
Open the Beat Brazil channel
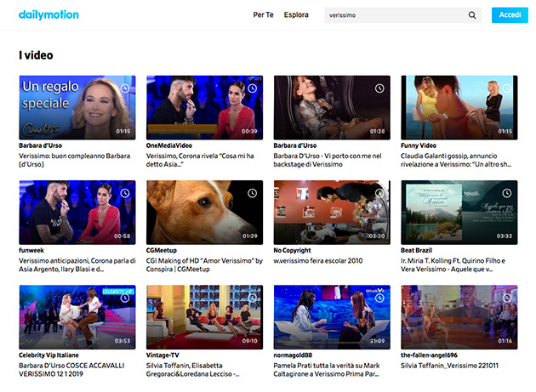(x=416, y=250)
